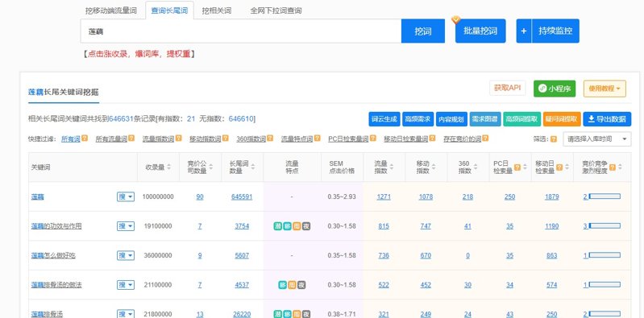Image resolution: width=644 pixels, height=318 pixels.
Task: Open help icon next to 360指数词 filter
Action: click(x=270, y=138)
